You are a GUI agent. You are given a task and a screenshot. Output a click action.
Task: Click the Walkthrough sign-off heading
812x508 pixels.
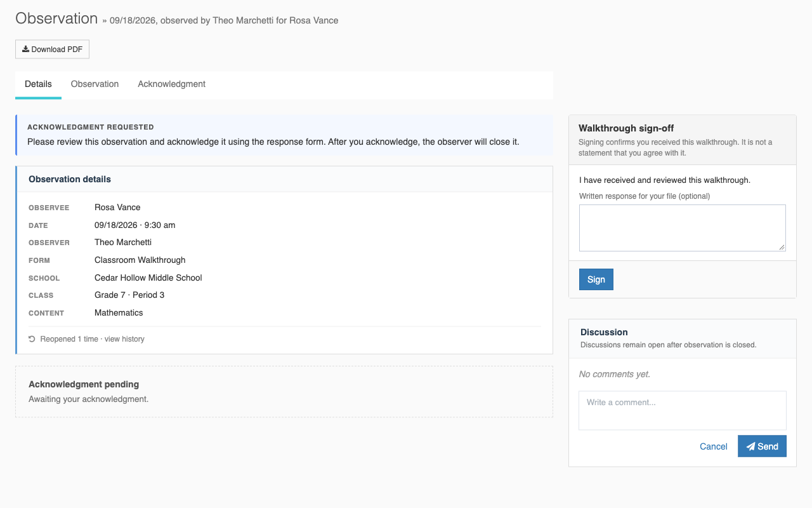tap(626, 128)
